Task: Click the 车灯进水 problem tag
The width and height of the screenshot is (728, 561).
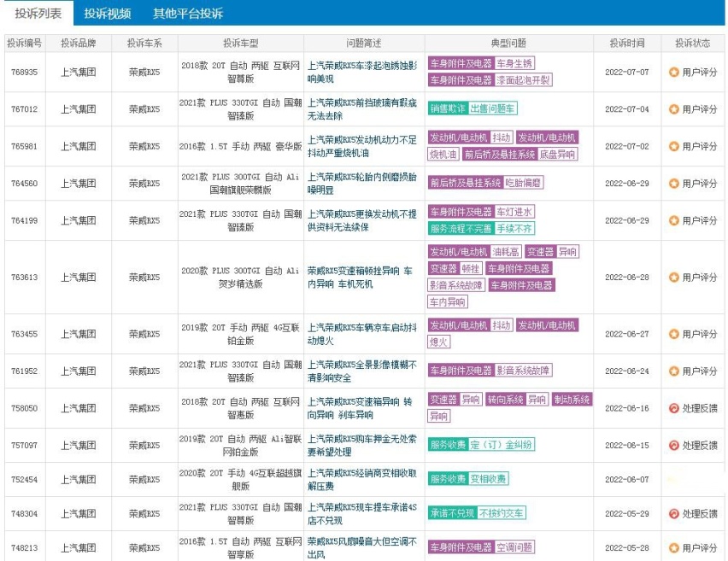Action: [x=514, y=212]
